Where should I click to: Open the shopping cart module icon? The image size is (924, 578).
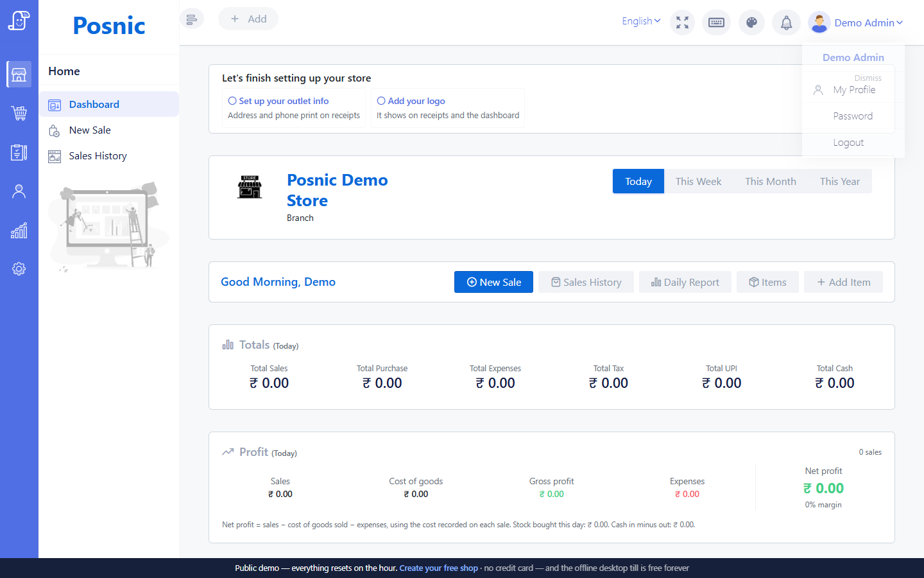(x=19, y=114)
